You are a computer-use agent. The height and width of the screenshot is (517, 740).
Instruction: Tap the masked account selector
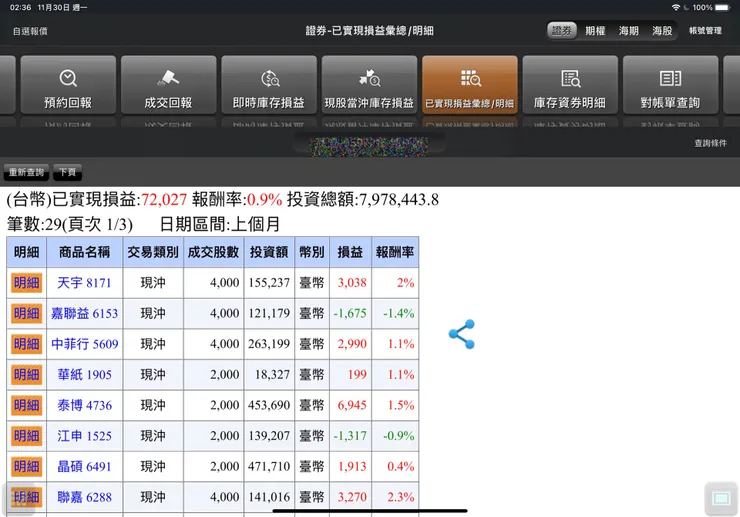[369, 145]
